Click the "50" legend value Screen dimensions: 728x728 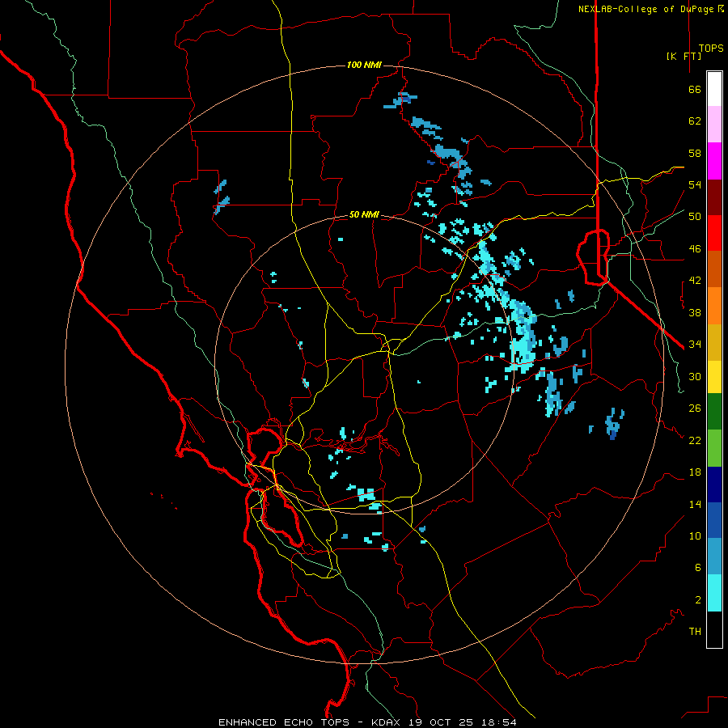695,217
